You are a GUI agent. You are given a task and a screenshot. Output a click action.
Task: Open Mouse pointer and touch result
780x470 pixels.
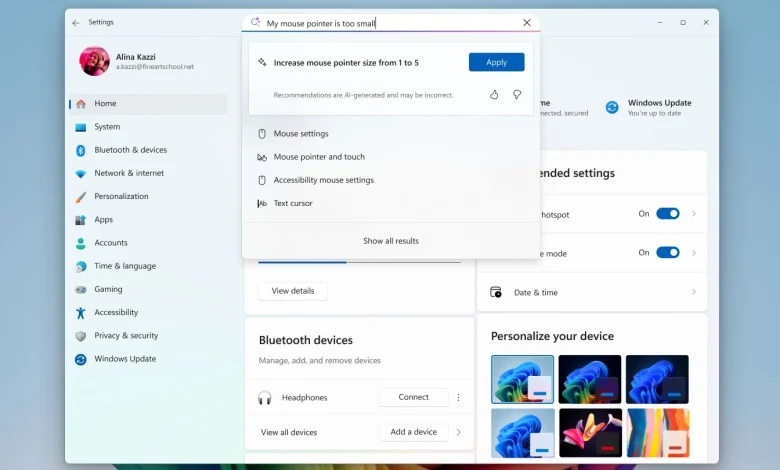[391, 157]
